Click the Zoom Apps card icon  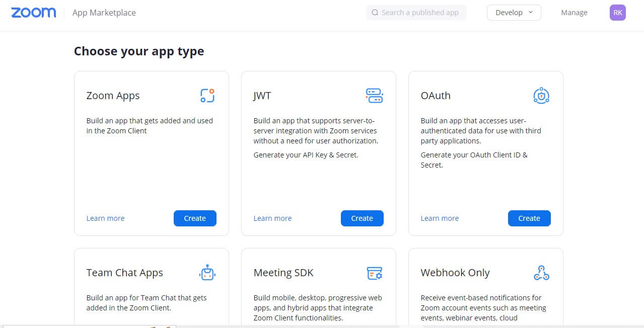pyautogui.click(x=207, y=96)
